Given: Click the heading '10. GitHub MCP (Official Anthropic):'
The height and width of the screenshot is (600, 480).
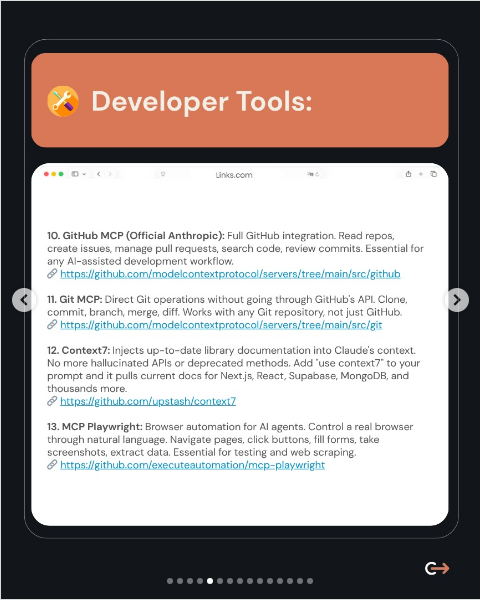Looking at the screenshot, I should click(x=136, y=236).
